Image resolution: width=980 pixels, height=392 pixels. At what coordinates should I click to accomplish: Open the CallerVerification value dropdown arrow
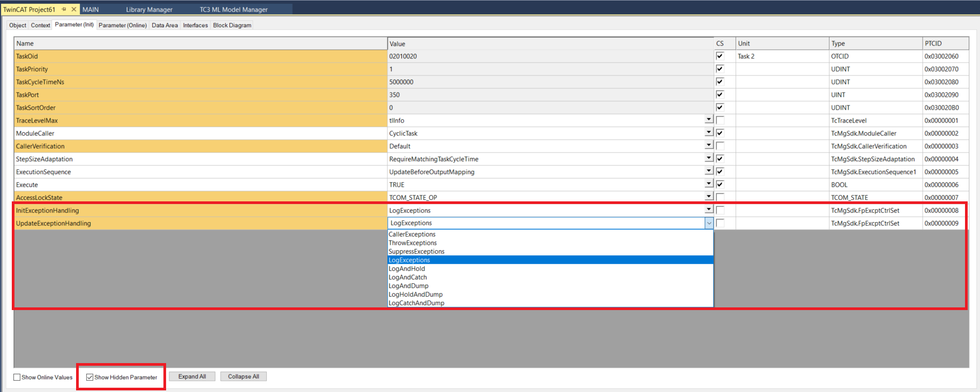pyautogui.click(x=709, y=145)
